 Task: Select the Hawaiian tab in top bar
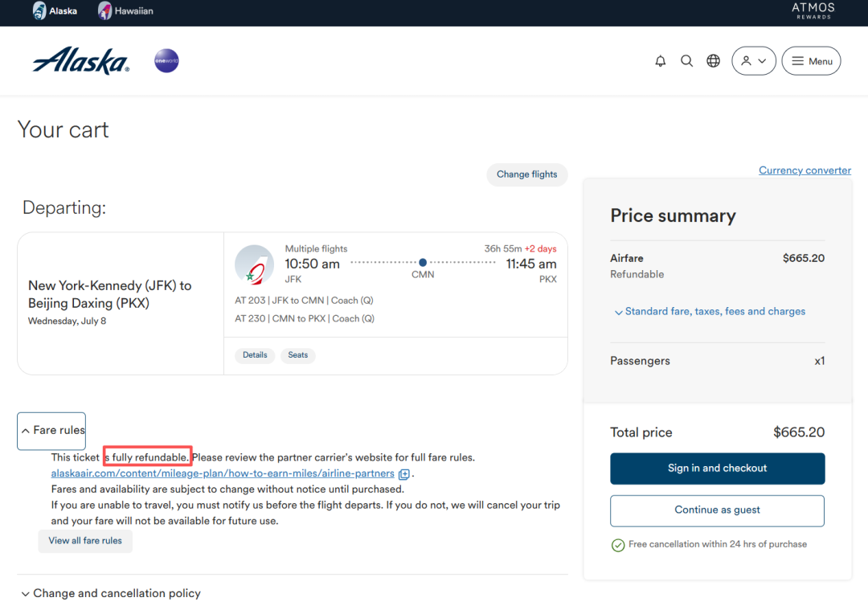pos(125,11)
